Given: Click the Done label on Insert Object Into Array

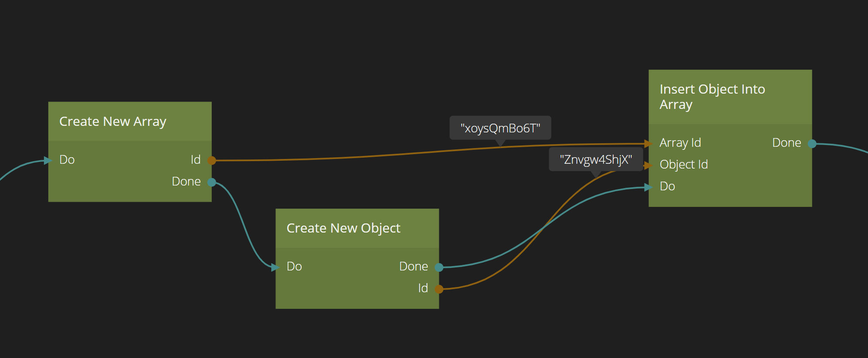Looking at the screenshot, I should [786, 143].
